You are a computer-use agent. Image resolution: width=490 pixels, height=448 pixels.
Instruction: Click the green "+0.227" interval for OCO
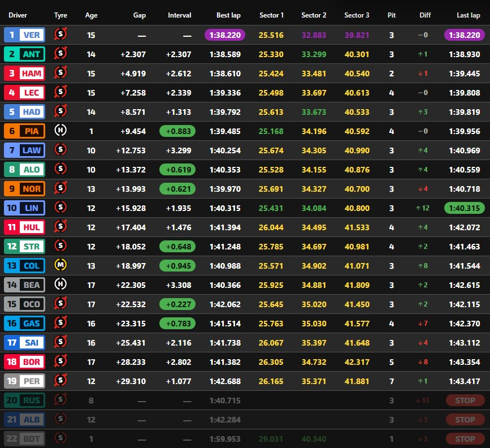pyautogui.click(x=177, y=304)
